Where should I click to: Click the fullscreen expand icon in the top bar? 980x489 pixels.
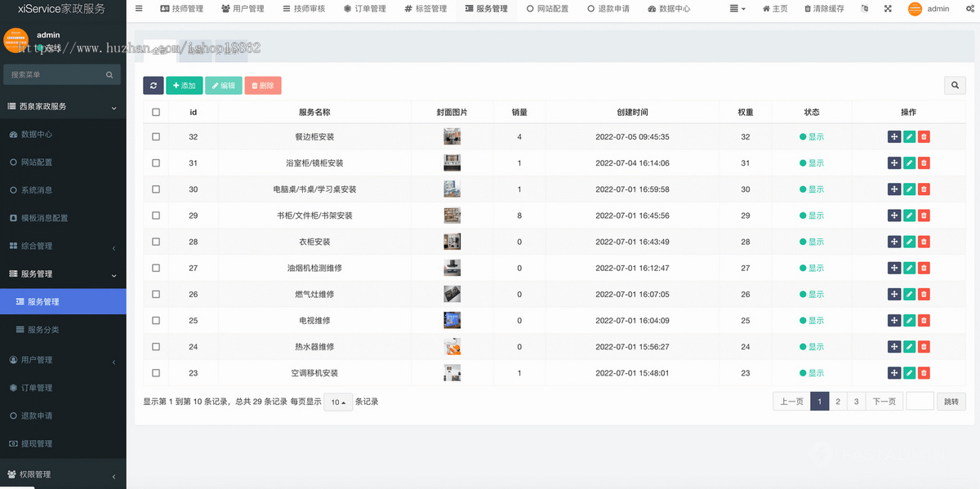tap(888, 9)
